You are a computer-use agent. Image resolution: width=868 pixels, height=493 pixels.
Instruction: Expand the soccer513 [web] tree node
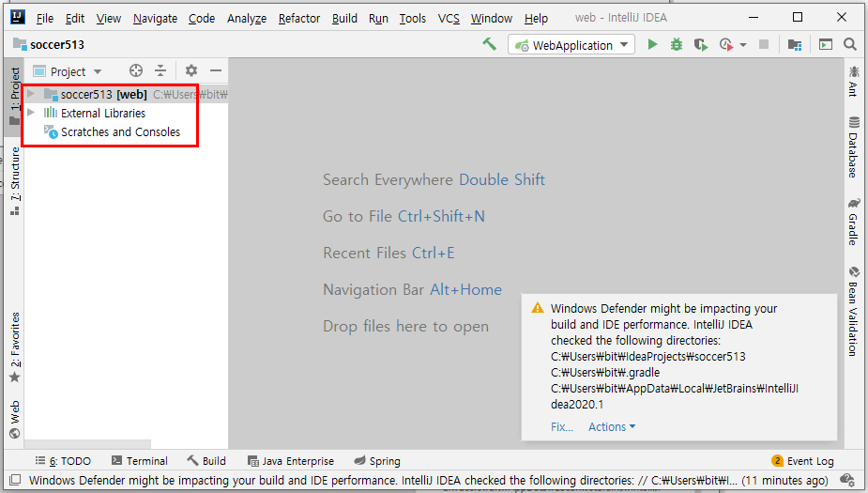[x=31, y=94]
